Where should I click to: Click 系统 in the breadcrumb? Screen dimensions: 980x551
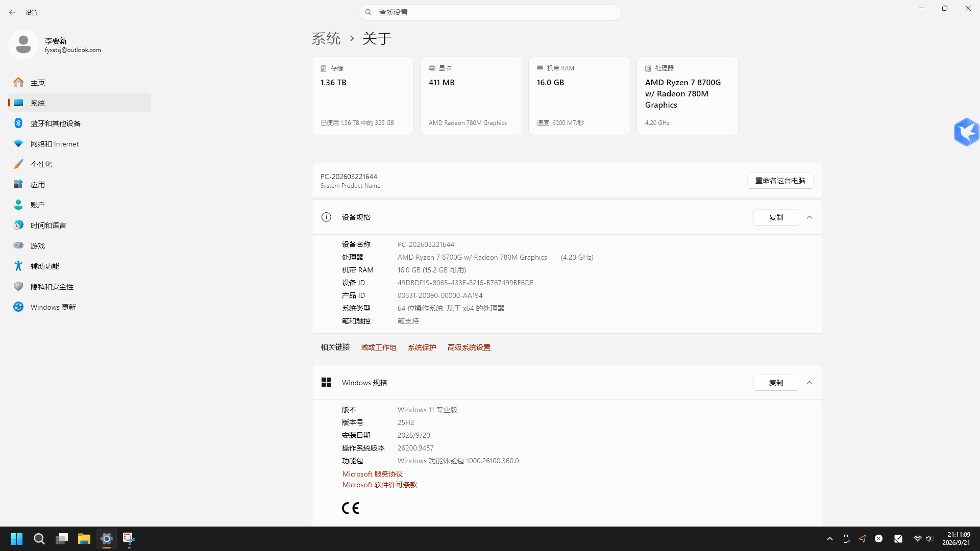pyautogui.click(x=326, y=38)
